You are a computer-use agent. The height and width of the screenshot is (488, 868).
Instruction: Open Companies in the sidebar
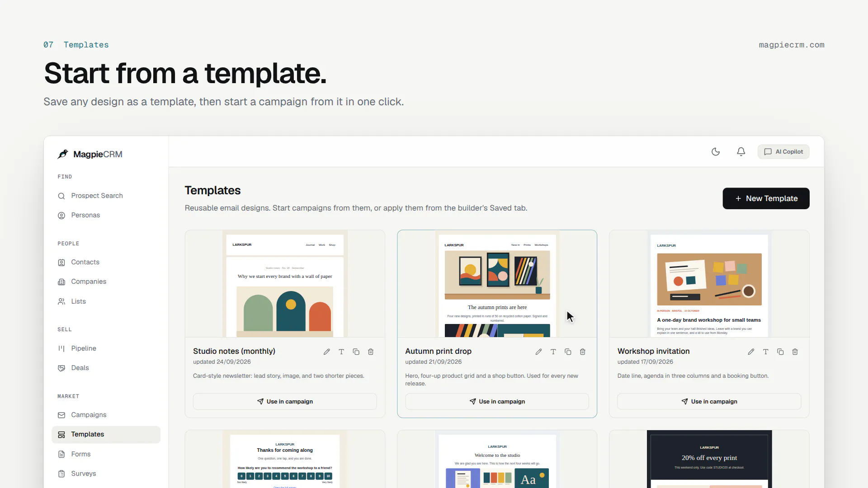click(106, 282)
